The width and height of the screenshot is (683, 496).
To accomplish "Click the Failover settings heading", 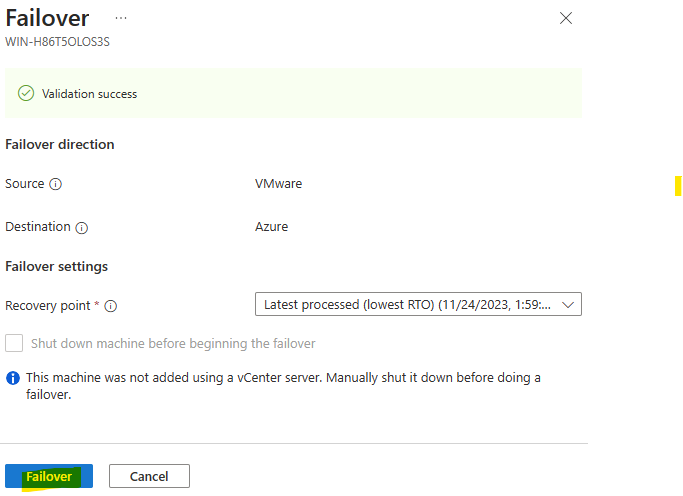I will click(57, 266).
